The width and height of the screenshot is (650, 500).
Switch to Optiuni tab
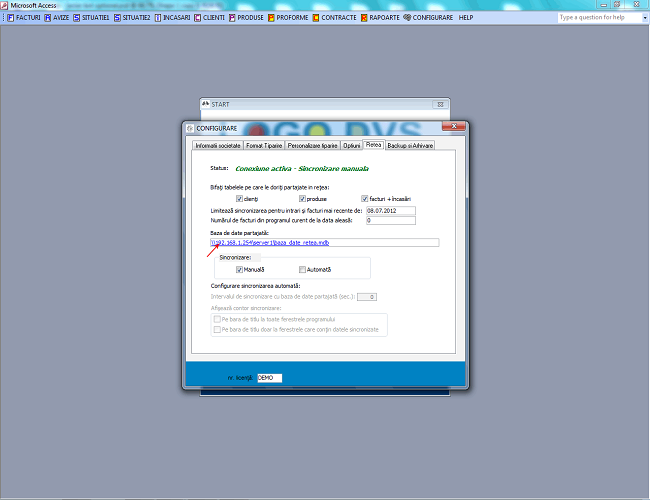(x=352, y=146)
